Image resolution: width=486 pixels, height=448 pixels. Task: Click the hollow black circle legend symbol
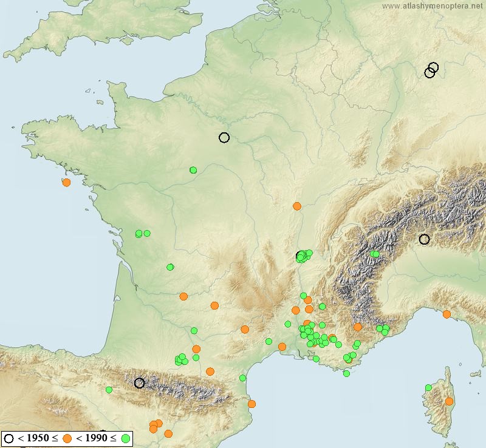[x=9, y=438]
